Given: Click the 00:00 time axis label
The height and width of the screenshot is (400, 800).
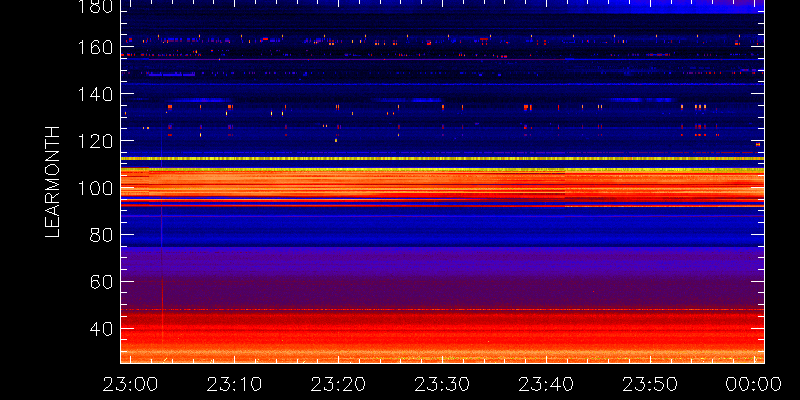Looking at the screenshot, I should [754, 385].
